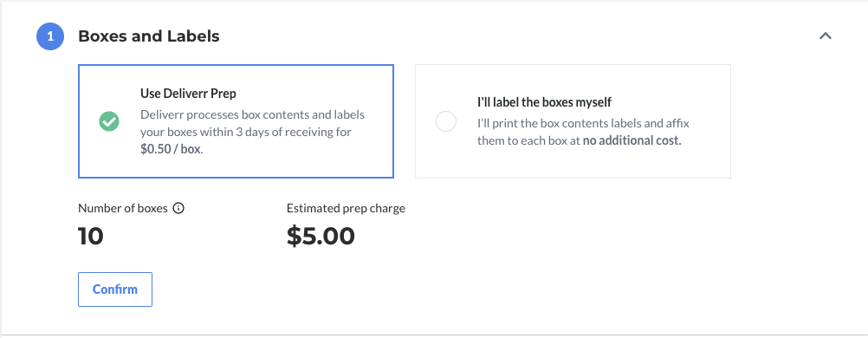Click the Use Deliverr Prep title text

pos(188,94)
